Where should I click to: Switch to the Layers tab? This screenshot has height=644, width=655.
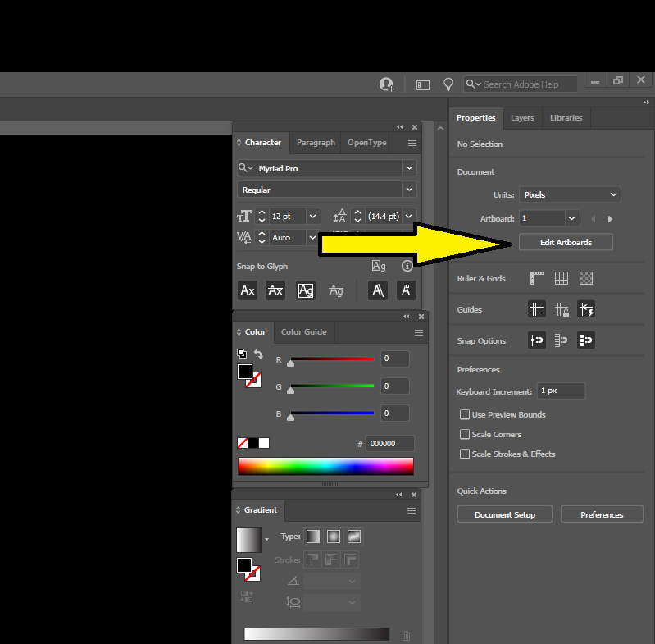522,118
